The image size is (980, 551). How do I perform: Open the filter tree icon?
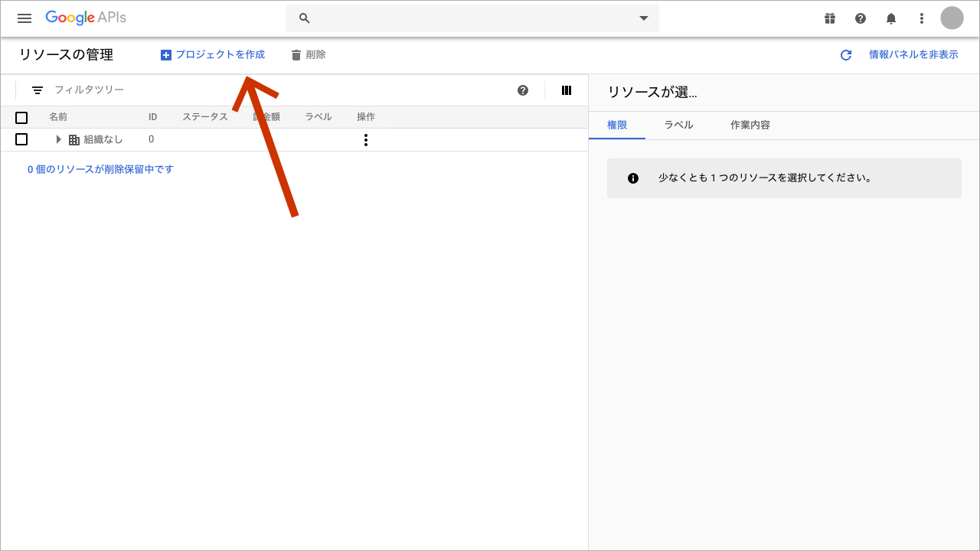[38, 90]
